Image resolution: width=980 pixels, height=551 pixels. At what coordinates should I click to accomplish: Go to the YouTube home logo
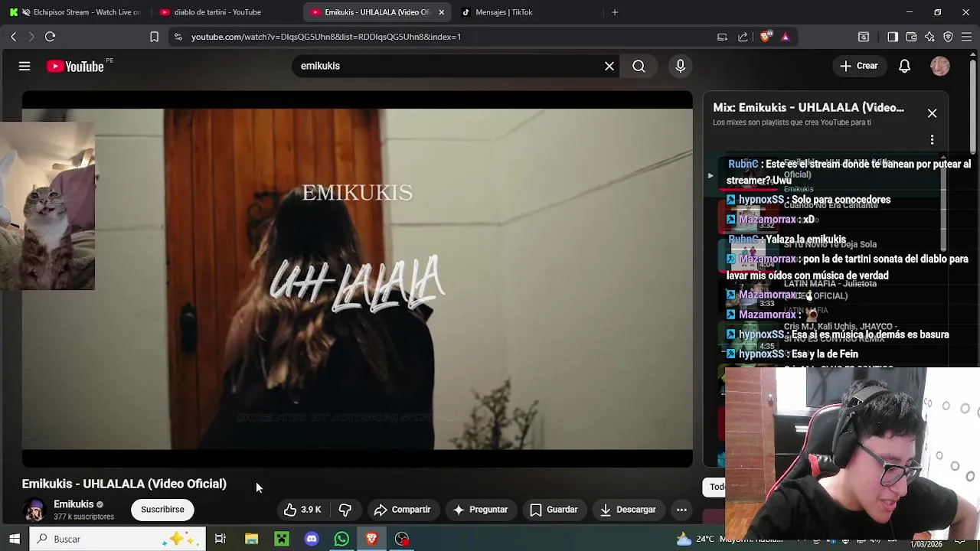click(76, 67)
